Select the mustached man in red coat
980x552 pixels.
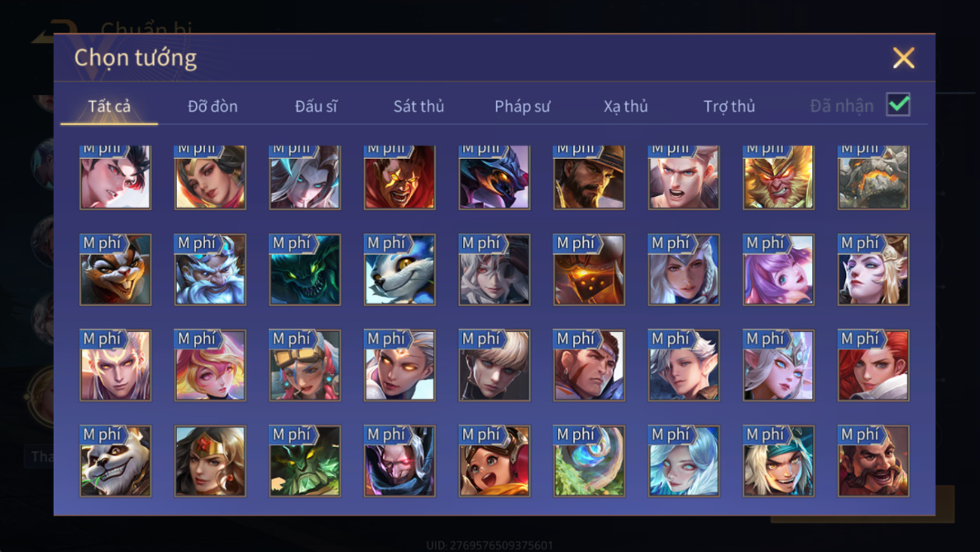click(873, 461)
